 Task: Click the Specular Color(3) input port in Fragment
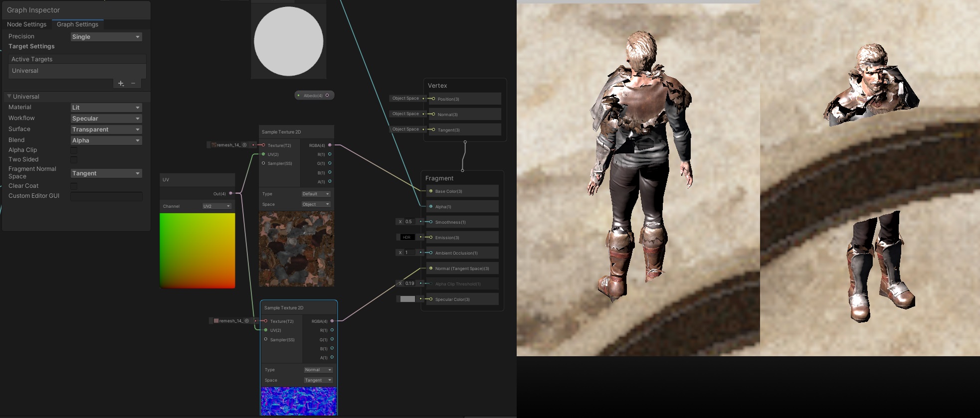tap(431, 299)
